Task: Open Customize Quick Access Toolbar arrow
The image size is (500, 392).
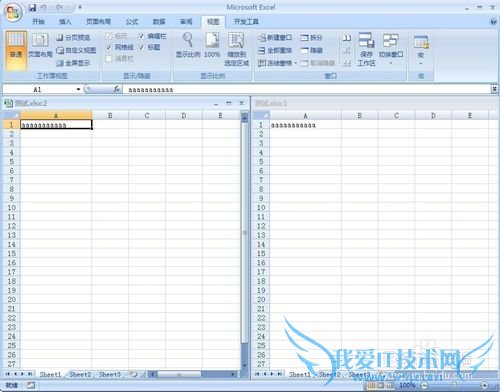Action: 80,7
